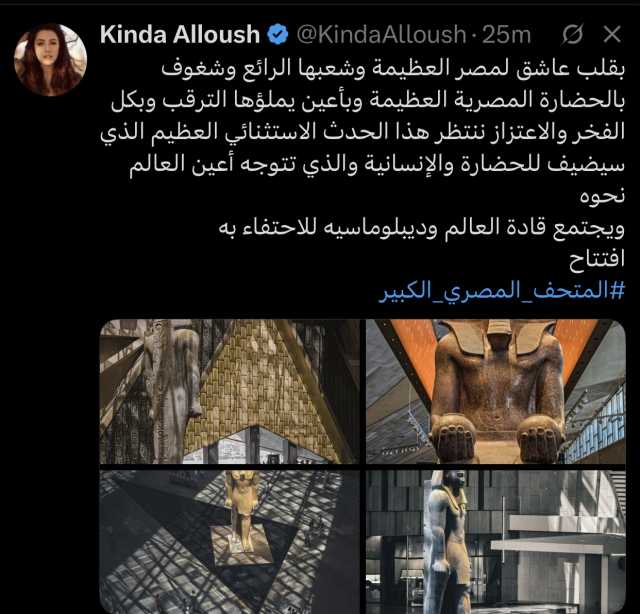Click the slashed-circle icon beside the timestamp

coord(573,34)
